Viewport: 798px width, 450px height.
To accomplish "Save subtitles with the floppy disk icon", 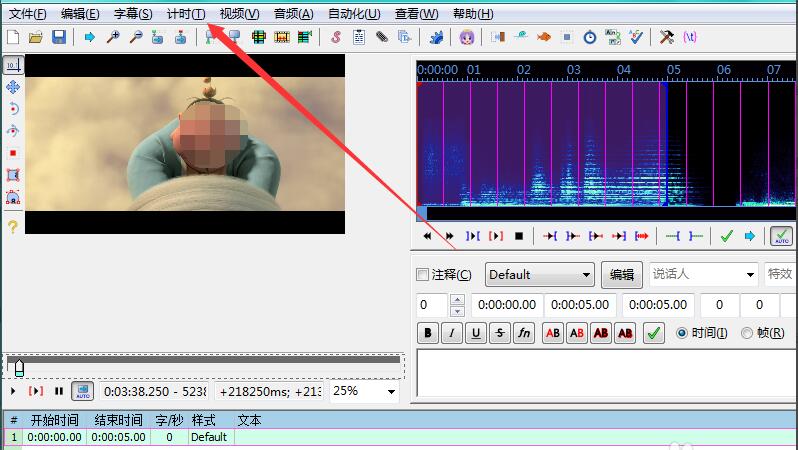I will pyautogui.click(x=58, y=37).
